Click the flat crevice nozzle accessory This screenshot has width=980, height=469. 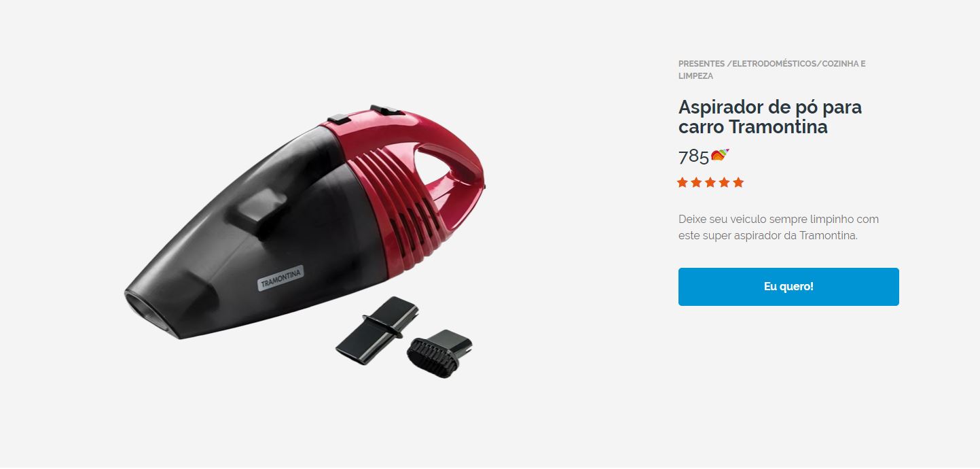coord(377,330)
